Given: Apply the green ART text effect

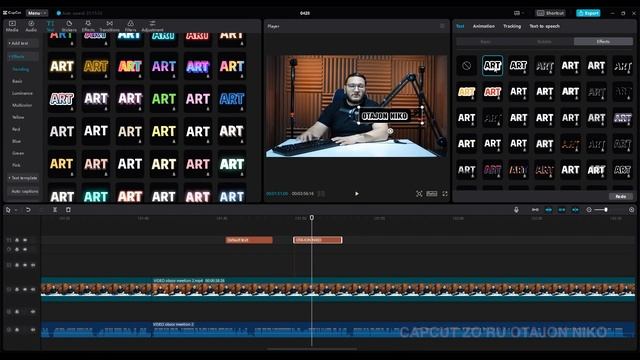Looking at the screenshot, I should tap(164, 99).
